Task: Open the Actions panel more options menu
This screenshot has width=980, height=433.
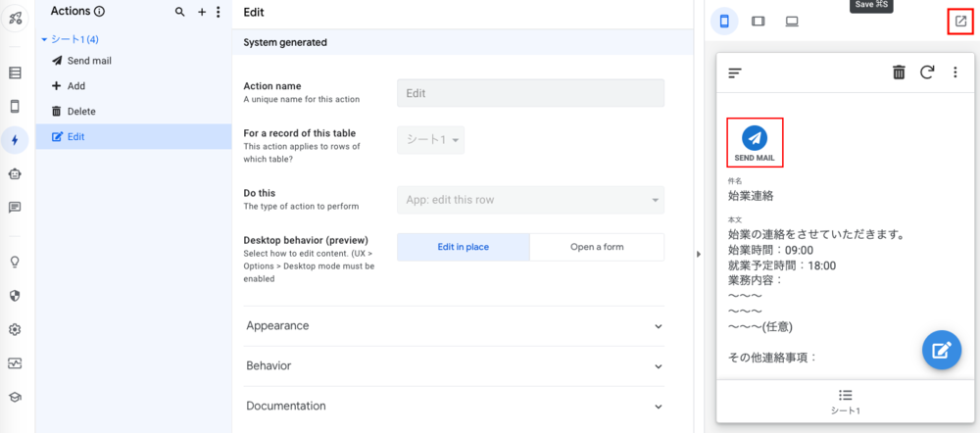Action: pos(218,12)
